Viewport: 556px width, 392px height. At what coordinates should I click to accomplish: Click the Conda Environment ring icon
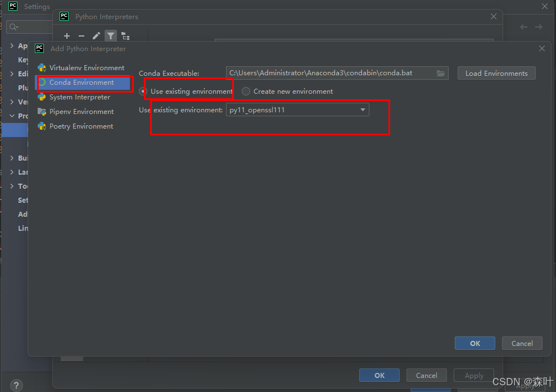42,83
